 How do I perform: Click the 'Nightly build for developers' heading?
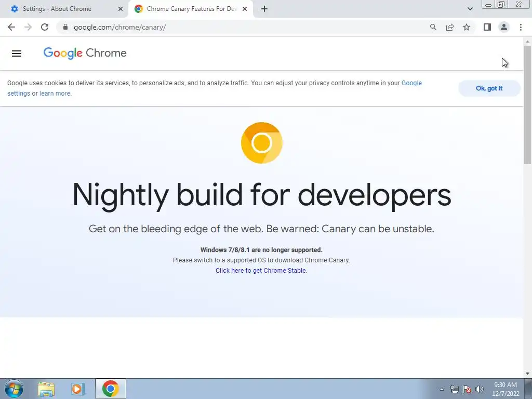[262, 195]
